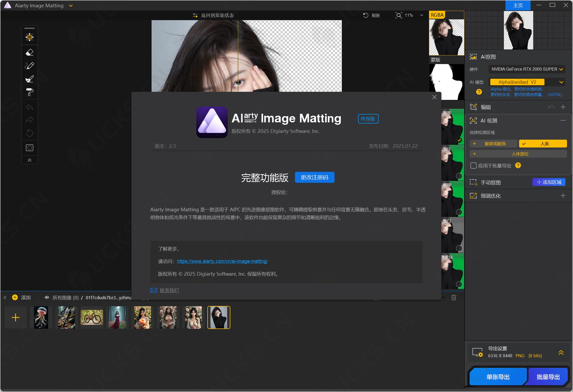The width and height of the screenshot is (573, 392).
Task: Click the 联系我们 contact us link
Action: coord(169,290)
